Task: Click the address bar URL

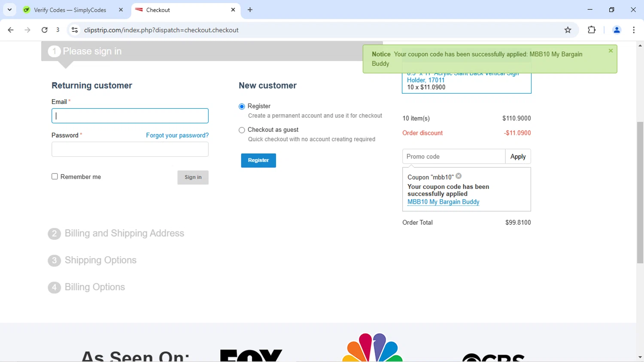Action: pyautogui.click(x=161, y=30)
